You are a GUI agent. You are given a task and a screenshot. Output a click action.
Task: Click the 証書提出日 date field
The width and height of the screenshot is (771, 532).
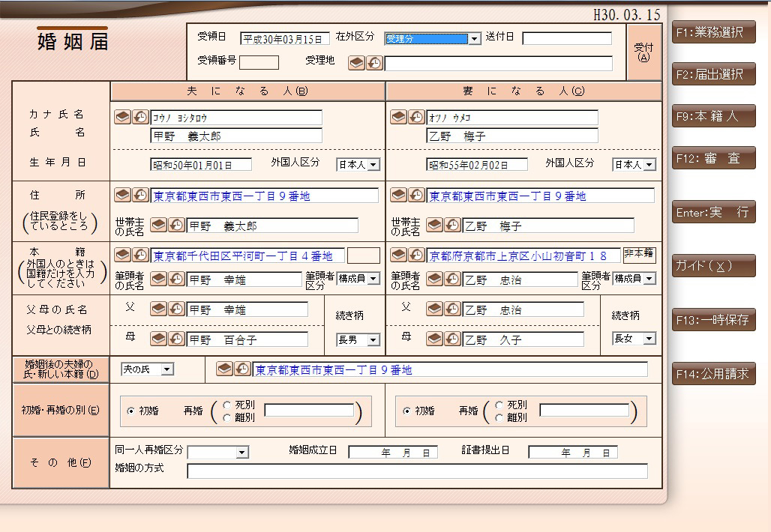pos(573,452)
